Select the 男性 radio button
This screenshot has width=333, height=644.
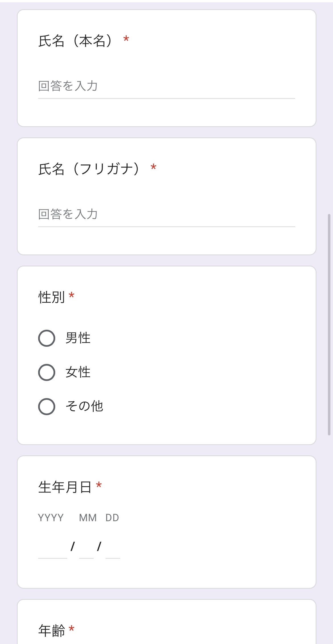pos(47,338)
